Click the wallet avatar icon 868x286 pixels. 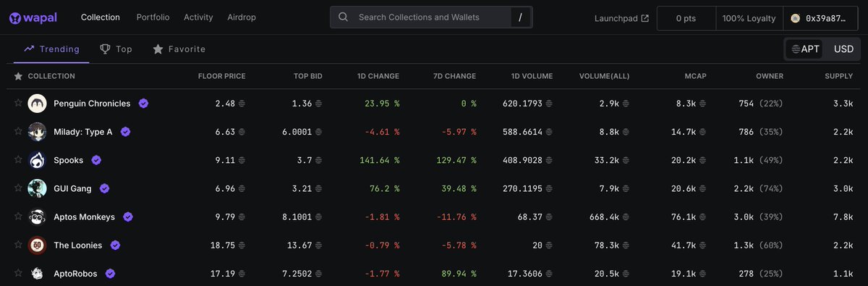coord(795,18)
